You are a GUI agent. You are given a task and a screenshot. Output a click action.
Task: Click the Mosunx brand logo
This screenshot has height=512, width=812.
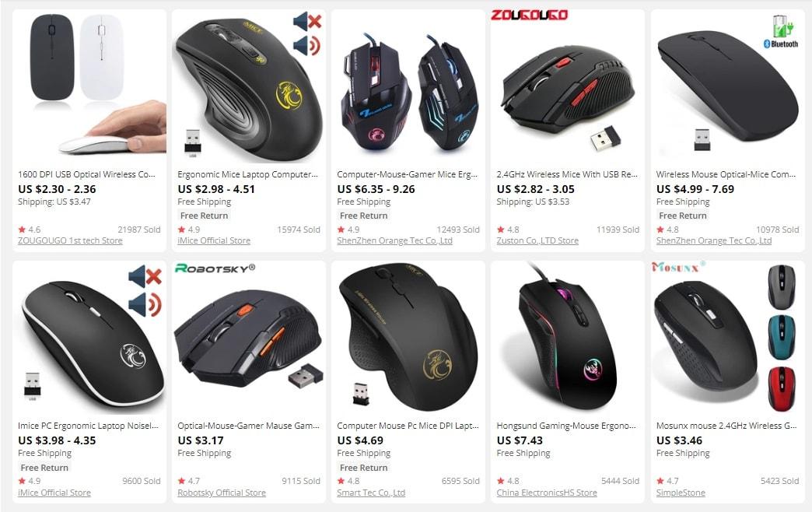click(x=678, y=267)
